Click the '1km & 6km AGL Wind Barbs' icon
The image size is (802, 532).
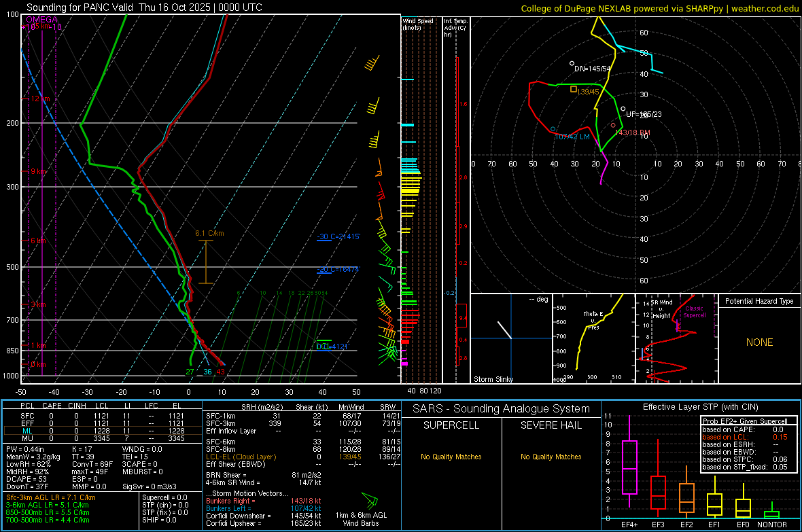370,500
